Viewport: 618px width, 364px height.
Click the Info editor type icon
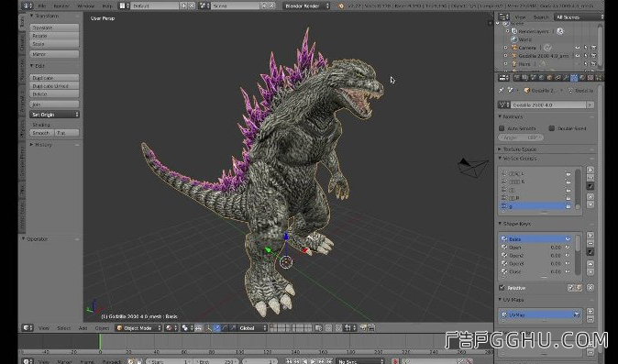coord(28,6)
